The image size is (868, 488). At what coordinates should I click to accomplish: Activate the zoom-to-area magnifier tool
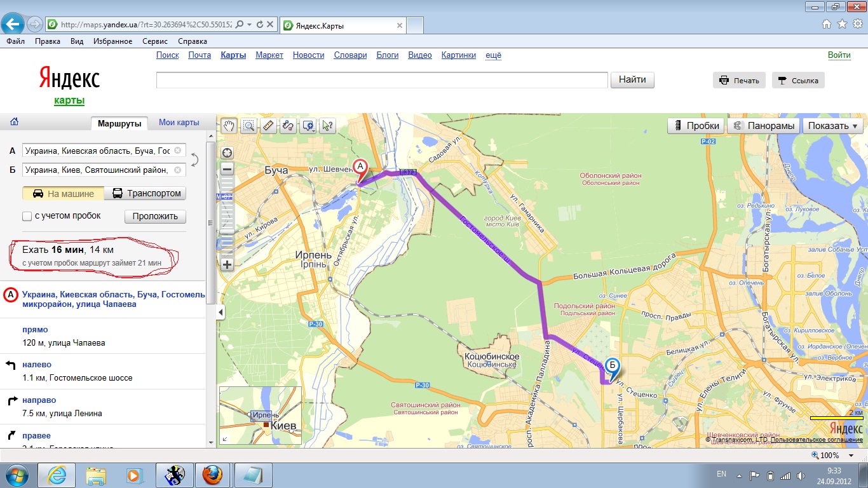click(248, 126)
